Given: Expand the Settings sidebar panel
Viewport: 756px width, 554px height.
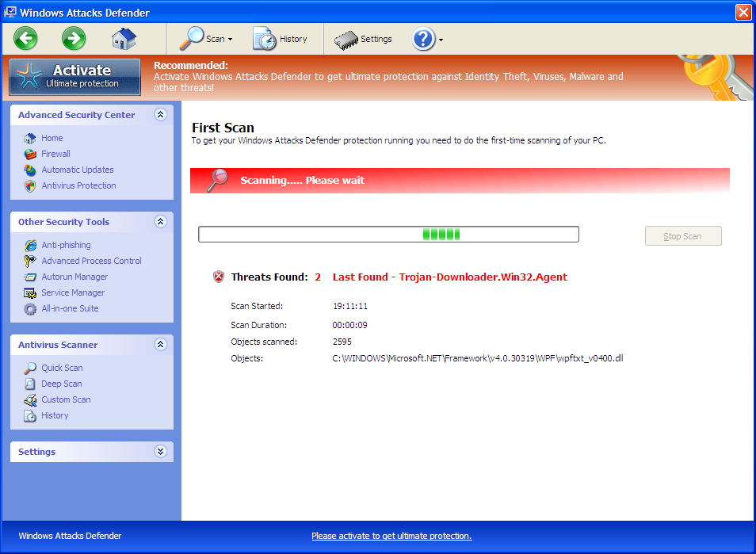Looking at the screenshot, I should point(161,452).
